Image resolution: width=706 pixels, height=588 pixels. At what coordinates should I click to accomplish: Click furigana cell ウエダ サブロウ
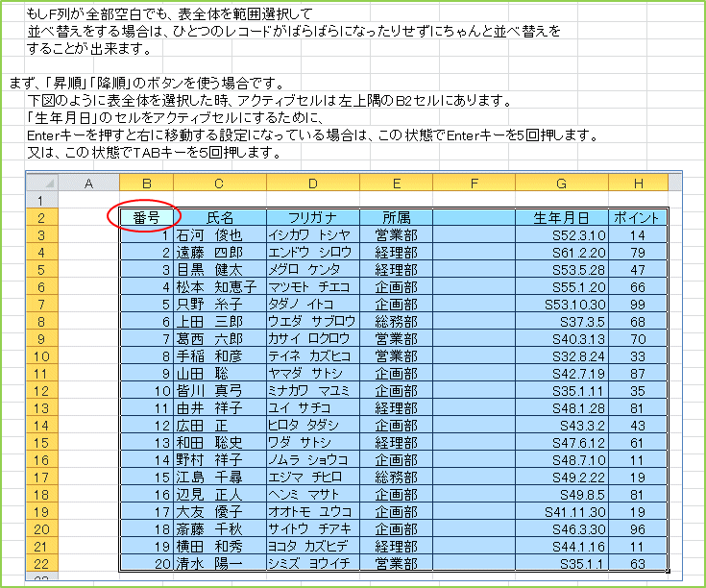click(313, 321)
